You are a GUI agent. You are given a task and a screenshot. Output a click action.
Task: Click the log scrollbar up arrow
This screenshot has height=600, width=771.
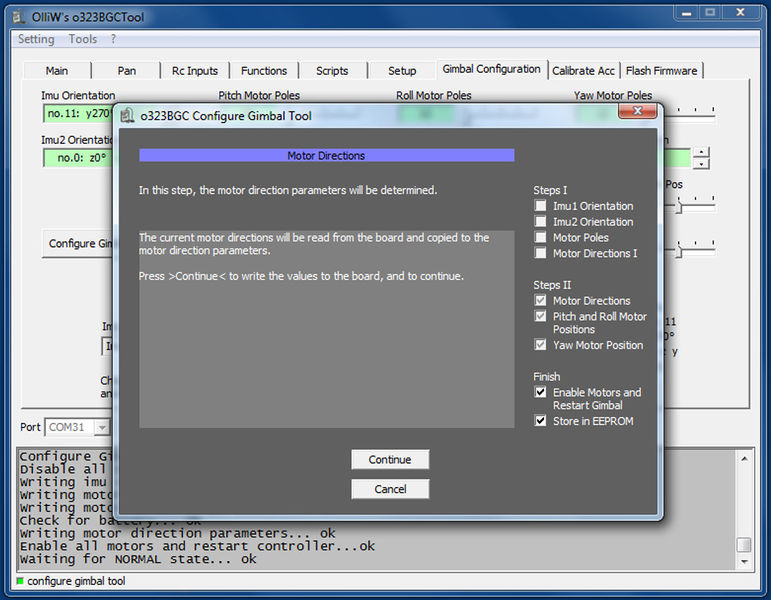coord(743,458)
